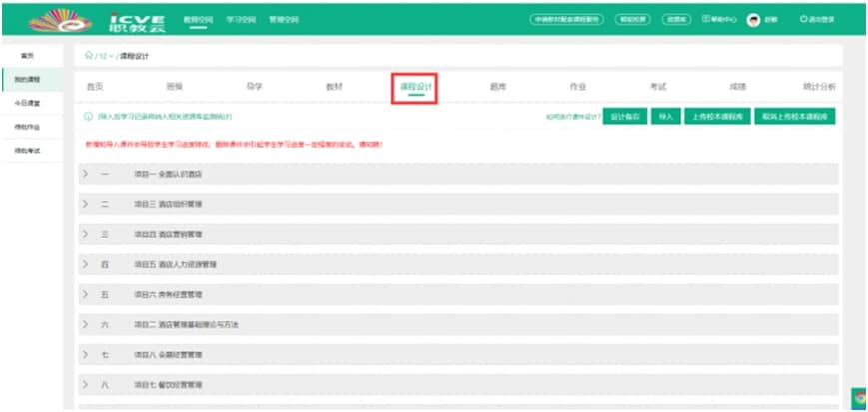868x412 pixels.
Task: Click the 资源库 pill button in header
Action: (x=676, y=19)
